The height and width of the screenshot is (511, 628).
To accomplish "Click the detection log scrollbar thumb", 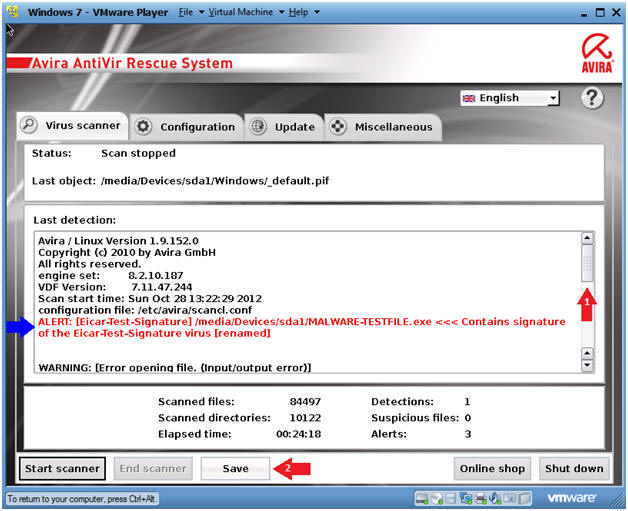I will point(587,264).
